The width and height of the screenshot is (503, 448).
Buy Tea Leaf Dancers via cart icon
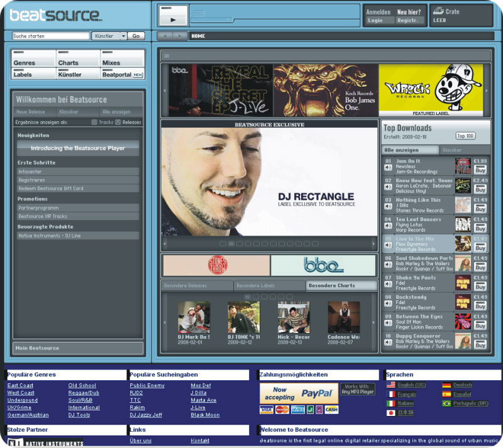(480, 229)
